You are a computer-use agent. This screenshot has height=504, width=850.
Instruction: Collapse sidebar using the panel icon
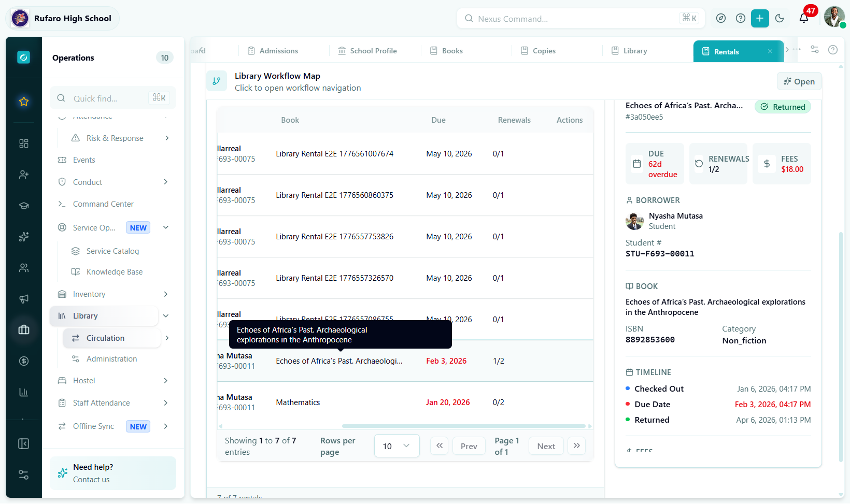24,444
